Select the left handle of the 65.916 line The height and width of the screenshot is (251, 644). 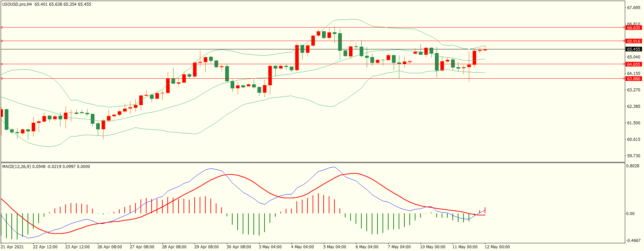[x=2, y=41]
